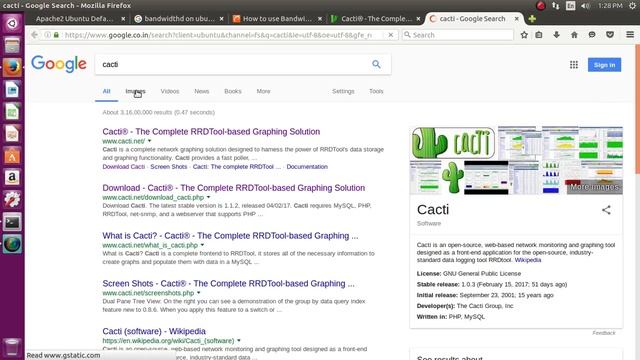The width and height of the screenshot is (640, 360).
Task: Open System Settings in the launcher
Action: (x=12, y=200)
